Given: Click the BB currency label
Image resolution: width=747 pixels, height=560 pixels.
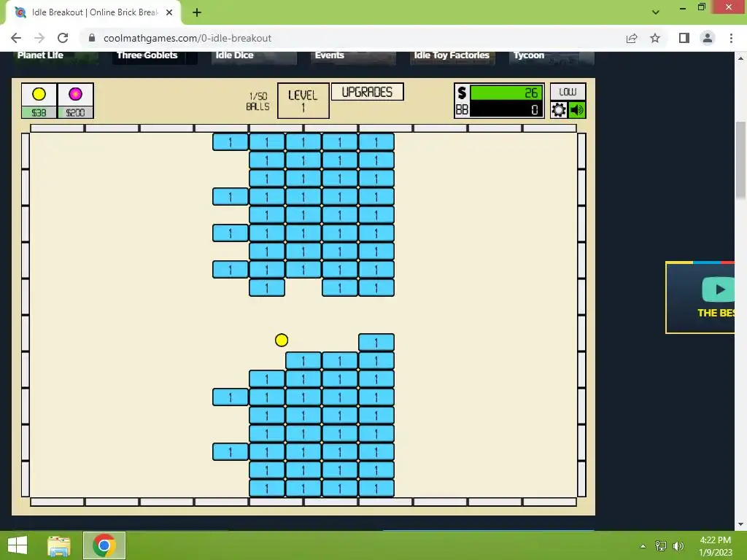Looking at the screenshot, I should point(462,110).
